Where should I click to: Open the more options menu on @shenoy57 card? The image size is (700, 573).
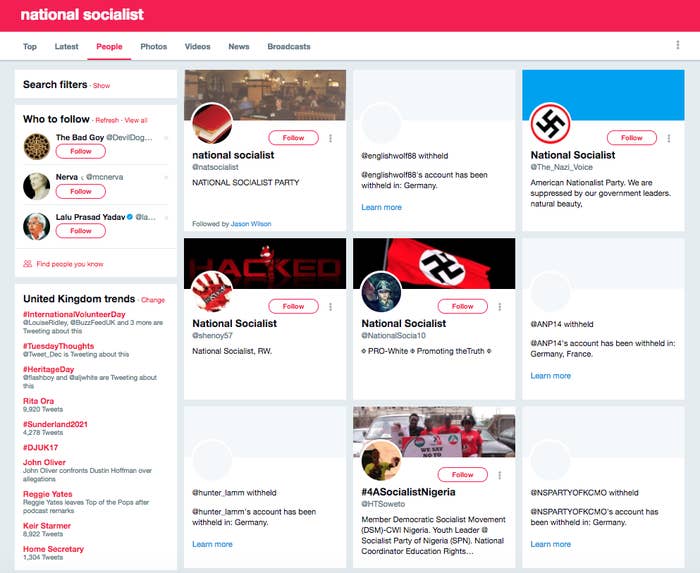331,306
